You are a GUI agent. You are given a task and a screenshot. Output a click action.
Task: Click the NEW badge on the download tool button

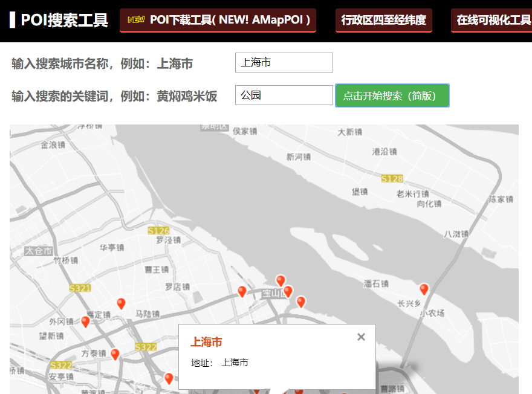pos(136,19)
